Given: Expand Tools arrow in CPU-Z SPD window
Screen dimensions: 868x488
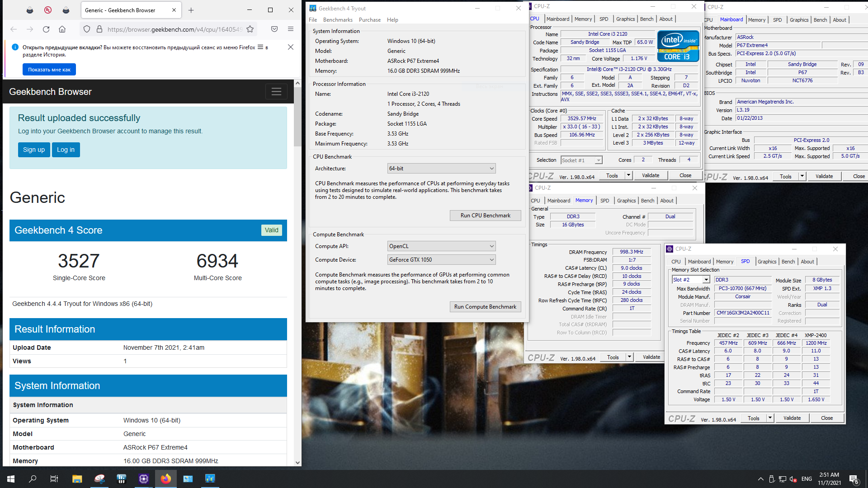Looking at the screenshot, I should (x=770, y=418).
